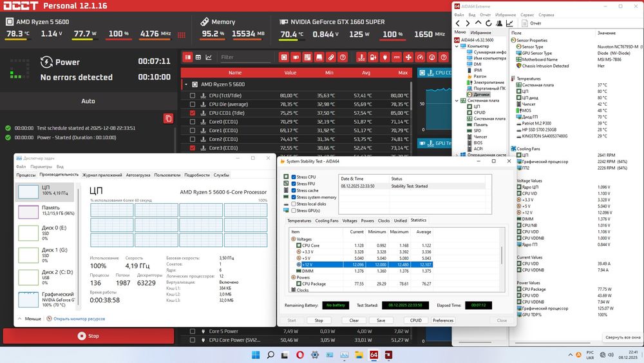Click the OCCT grid dots icon near 4176 MHz
The height and width of the screenshot is (363, 644).
click(182, 35)
